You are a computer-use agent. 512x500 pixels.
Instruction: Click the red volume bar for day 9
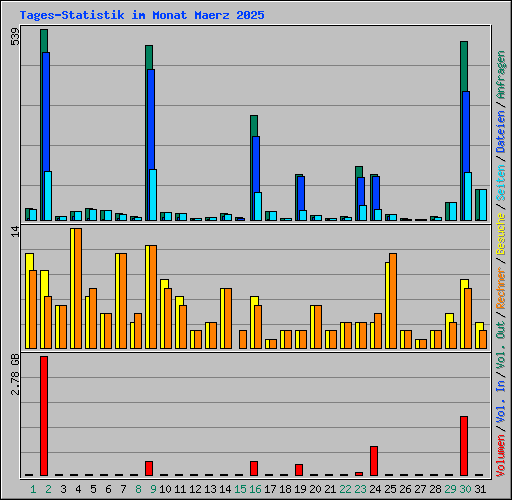click(x=149, y=468)
